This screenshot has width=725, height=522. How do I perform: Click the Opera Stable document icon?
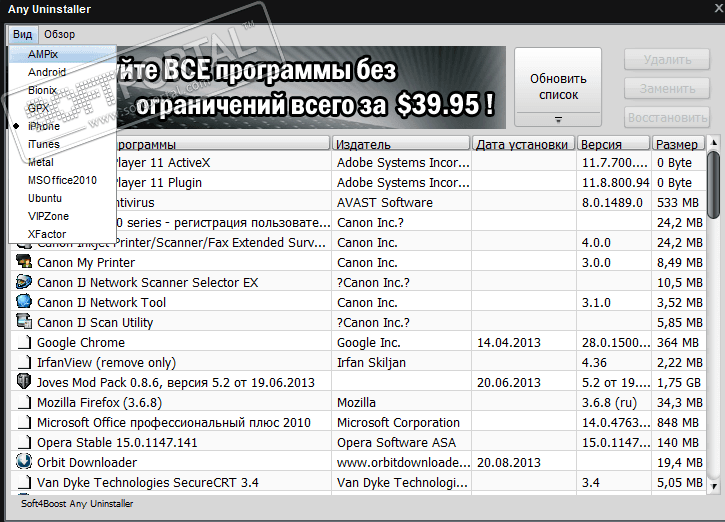(25, 442)
